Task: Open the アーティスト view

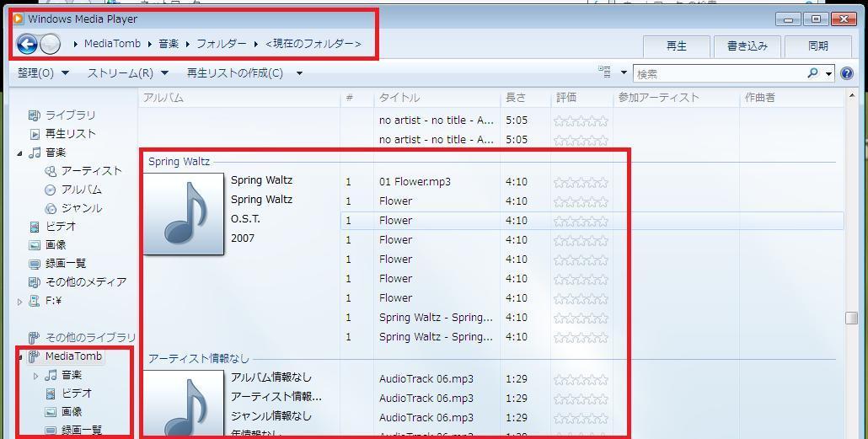Action: pos(91,171)
